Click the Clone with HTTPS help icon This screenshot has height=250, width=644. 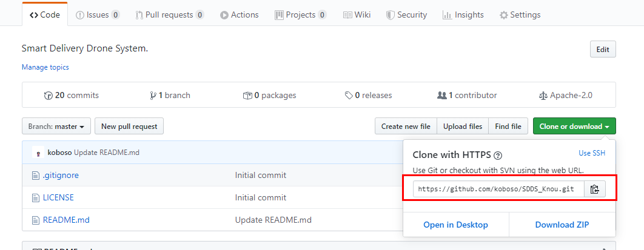click(x=498, y=156)
